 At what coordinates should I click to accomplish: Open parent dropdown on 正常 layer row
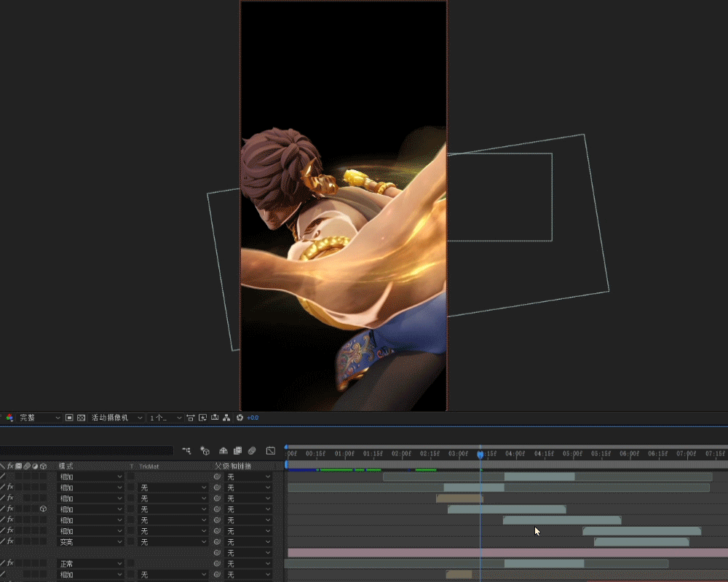(248, 563)
